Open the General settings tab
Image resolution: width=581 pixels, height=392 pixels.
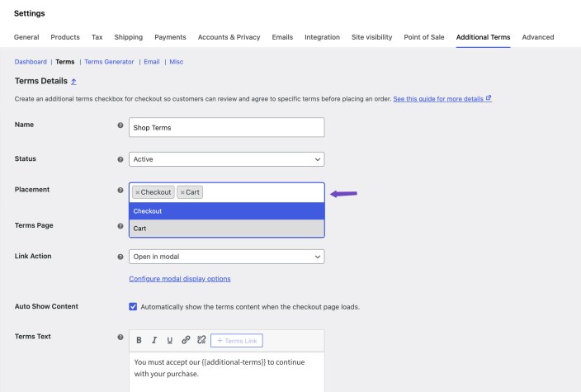pos(26,37)
